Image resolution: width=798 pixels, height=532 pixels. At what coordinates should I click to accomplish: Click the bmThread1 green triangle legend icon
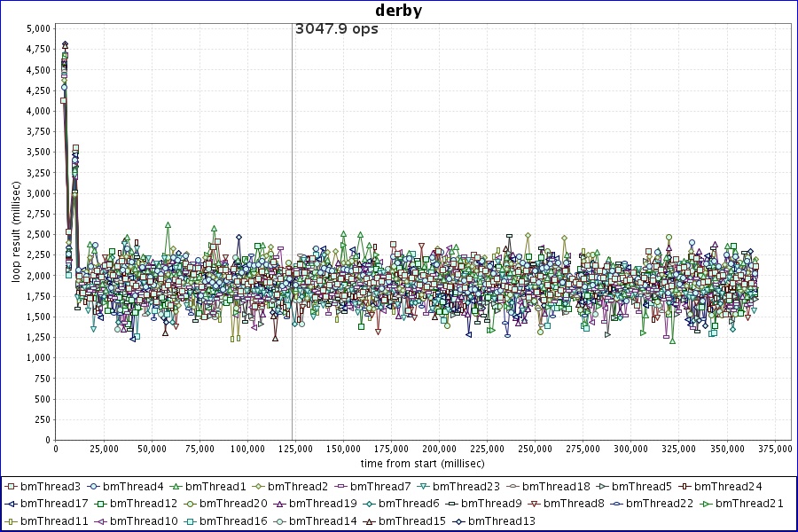175,487
